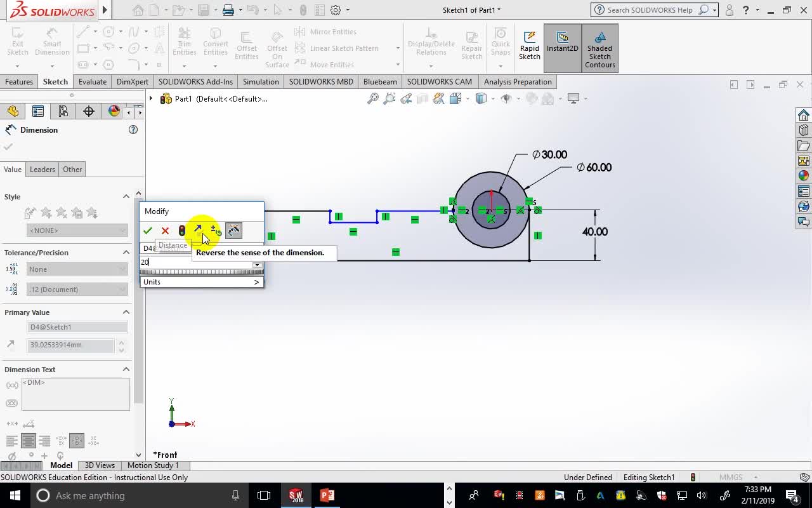
Task: Open dropdown arrow of Modify value field
Action: pos(257,265)
